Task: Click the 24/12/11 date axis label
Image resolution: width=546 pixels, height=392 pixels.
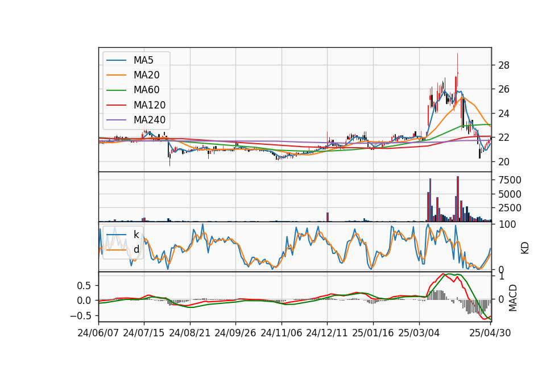Action: coord(327,333)
